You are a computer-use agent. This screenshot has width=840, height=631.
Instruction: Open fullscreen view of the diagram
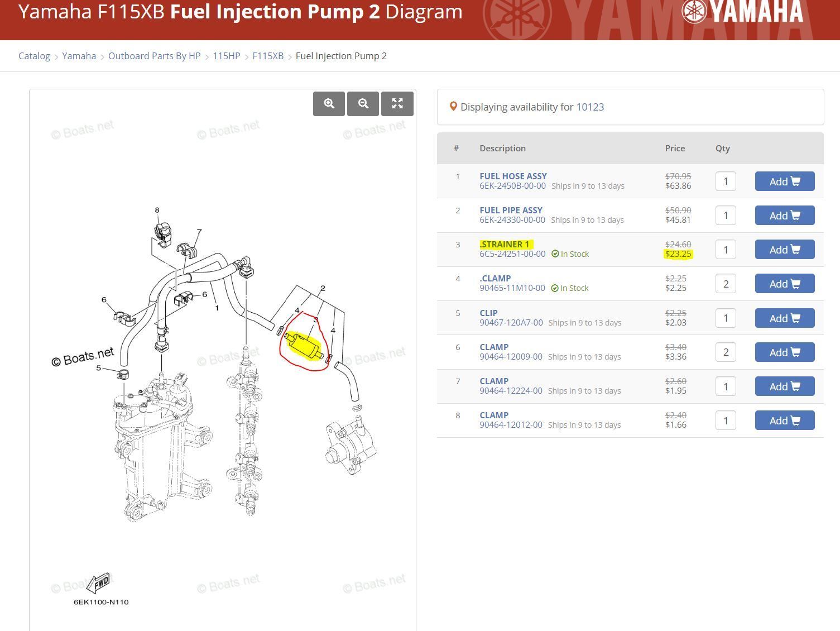point(397,103)
